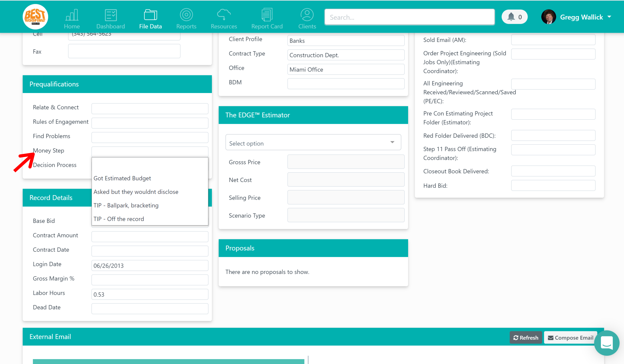Click the Client Profile field showing Banks

(346, 40)
